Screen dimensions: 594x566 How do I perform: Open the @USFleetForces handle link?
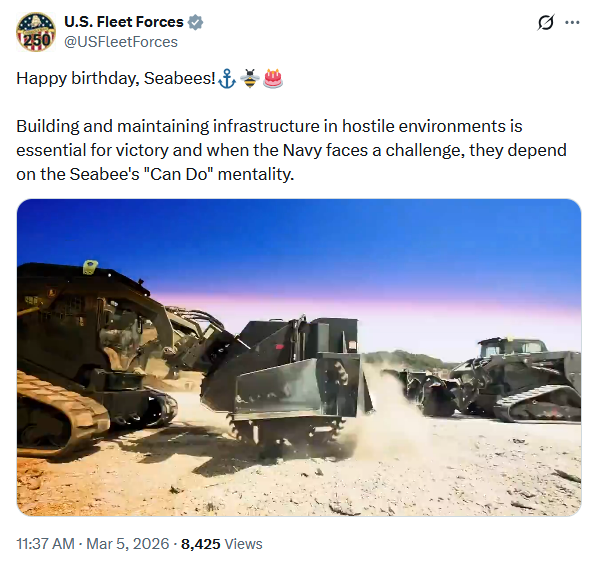(121, 42)
